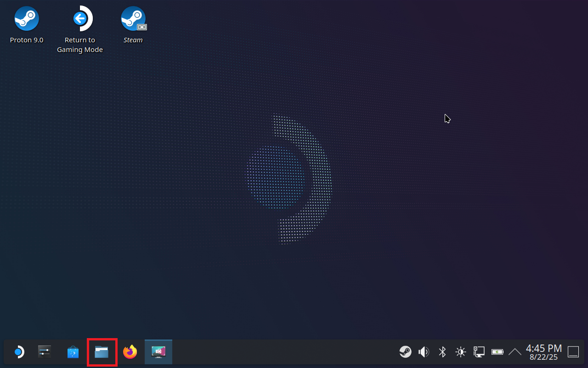Check the battery status indicator
588x368 pixels.
coord(498,352)
